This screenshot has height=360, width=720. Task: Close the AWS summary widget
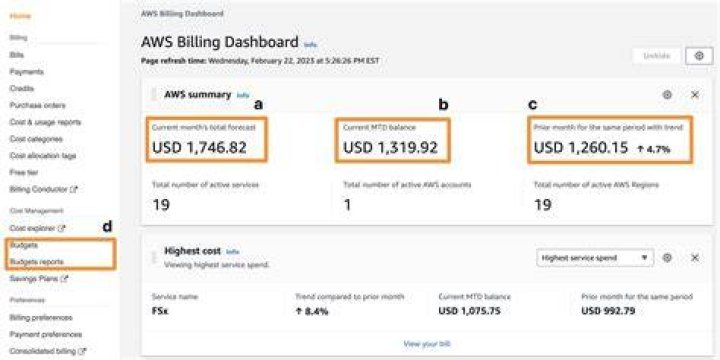(x=695, y=95)
